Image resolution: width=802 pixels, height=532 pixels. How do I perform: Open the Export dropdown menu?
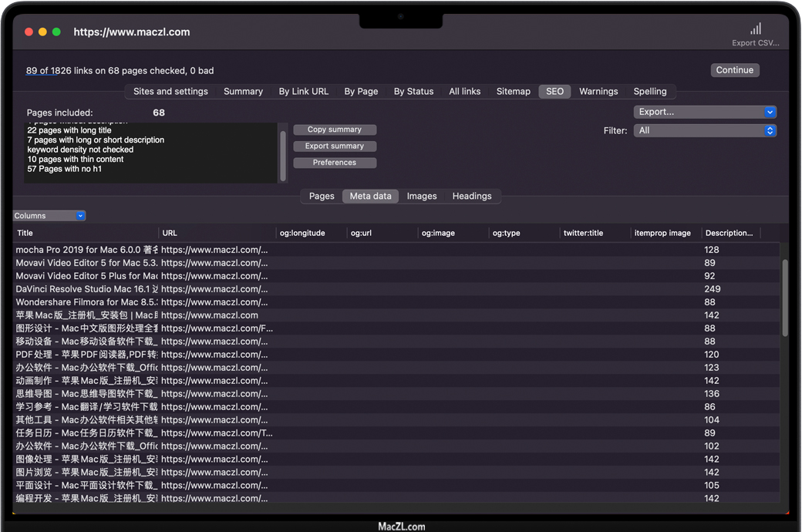coord(705,112)
